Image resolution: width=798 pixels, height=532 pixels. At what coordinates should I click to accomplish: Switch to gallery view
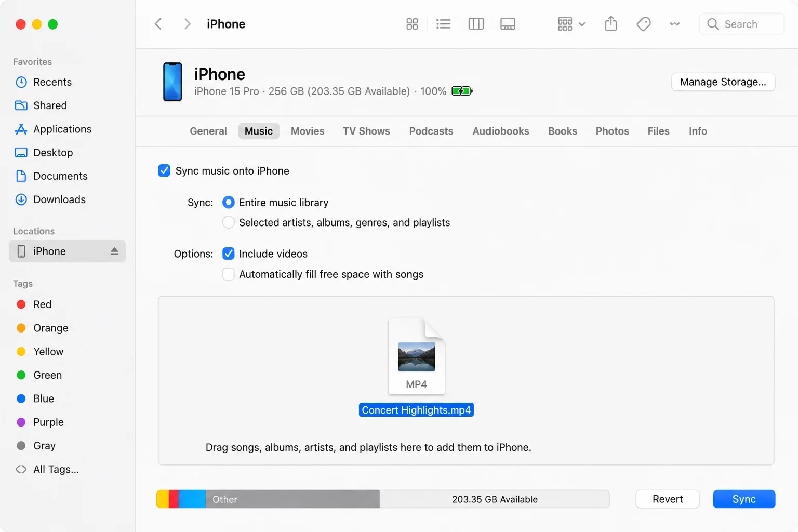(x=508, y=24)
